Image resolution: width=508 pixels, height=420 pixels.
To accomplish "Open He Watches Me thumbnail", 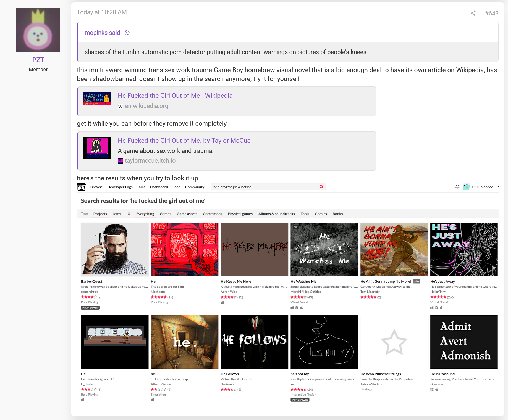I will [324, 250].
